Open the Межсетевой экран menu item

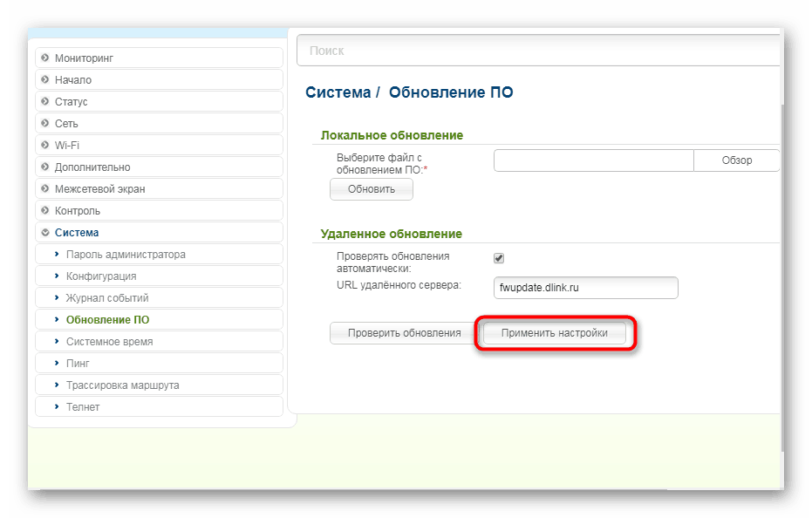click(159, 188)
